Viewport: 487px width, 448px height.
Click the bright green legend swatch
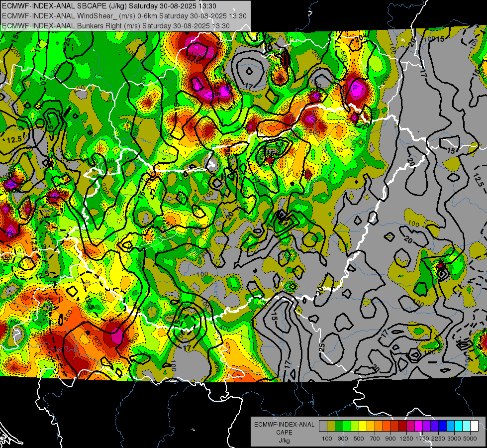[347, 426]
